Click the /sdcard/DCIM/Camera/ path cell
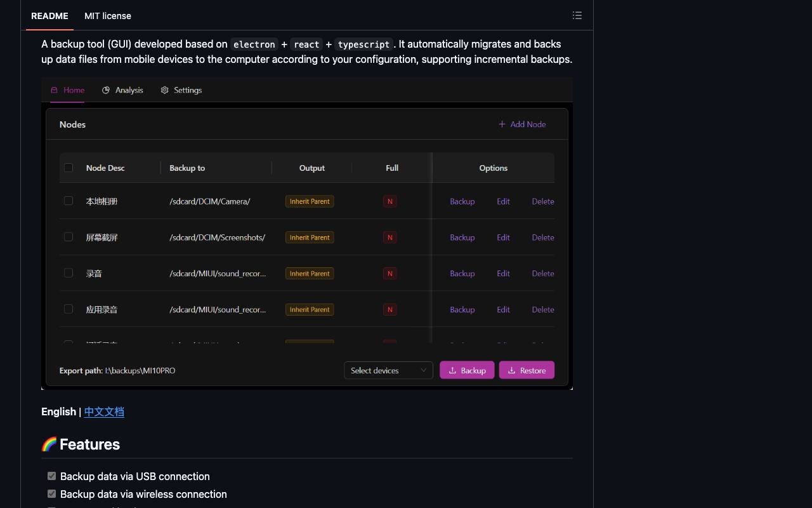812x508 pixels. [x=210, y=201]
